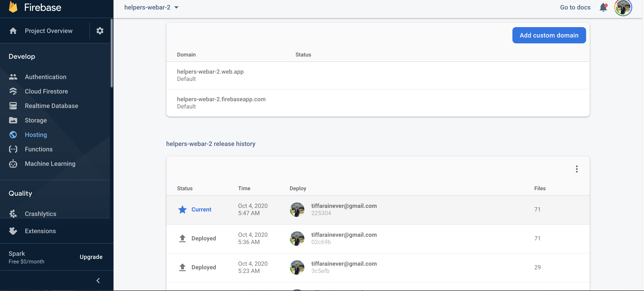Image resolution: width=644 pixels, height=291 pixels.
Task: Collapse the sidebar with chevron arrow
Action: pyautogui.click(x=98, y=281)
